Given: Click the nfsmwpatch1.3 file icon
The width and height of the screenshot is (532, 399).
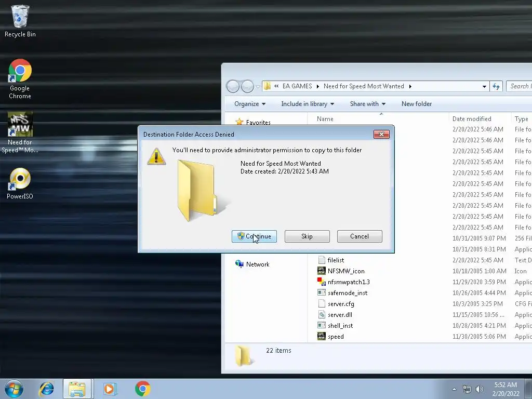Looking at the screenshot, I should (321, 282).
